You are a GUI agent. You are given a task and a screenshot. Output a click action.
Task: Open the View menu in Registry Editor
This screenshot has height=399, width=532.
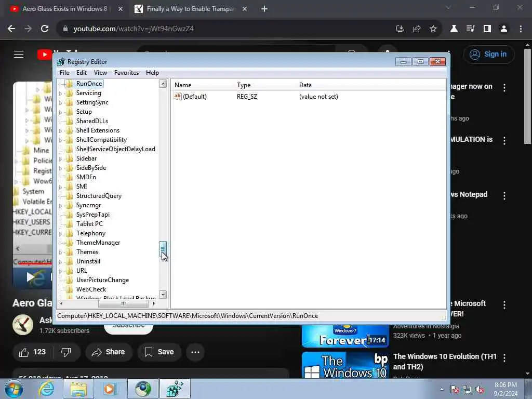click(x=100, y=73)
